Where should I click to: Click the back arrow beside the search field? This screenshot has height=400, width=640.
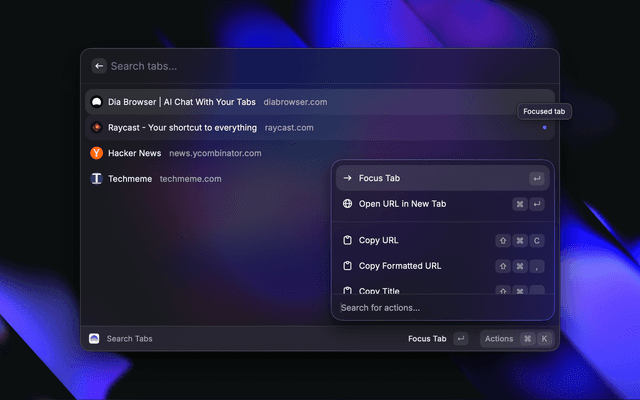pyautogui.click(x=99, y=66)
